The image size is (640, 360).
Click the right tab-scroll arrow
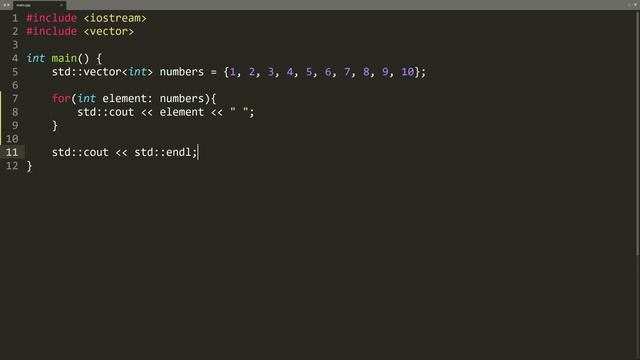[8, 5]
